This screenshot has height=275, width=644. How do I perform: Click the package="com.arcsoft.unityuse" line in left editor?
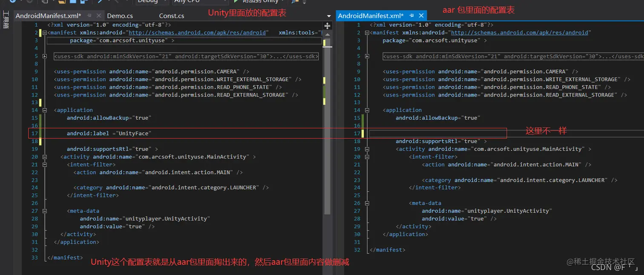click(122, 40)
